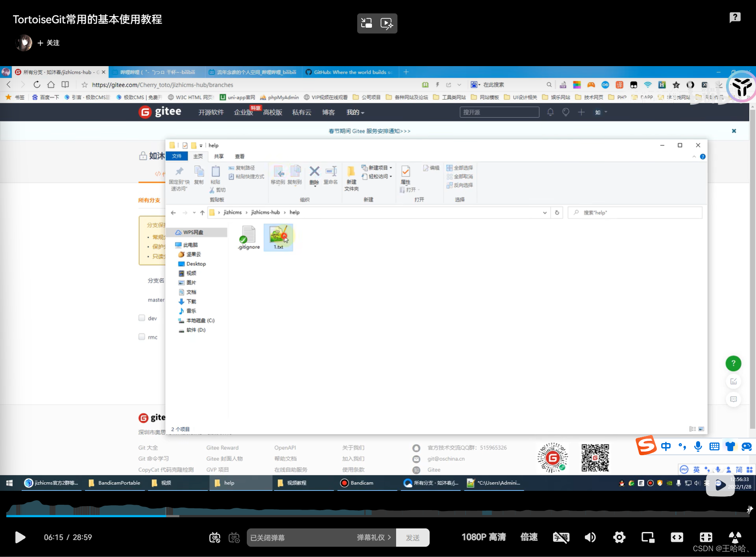This screenshot has height=557, width=756.
Task: Switch to the 主页 ribbon tab in the help window
Action: click(198, 156)
